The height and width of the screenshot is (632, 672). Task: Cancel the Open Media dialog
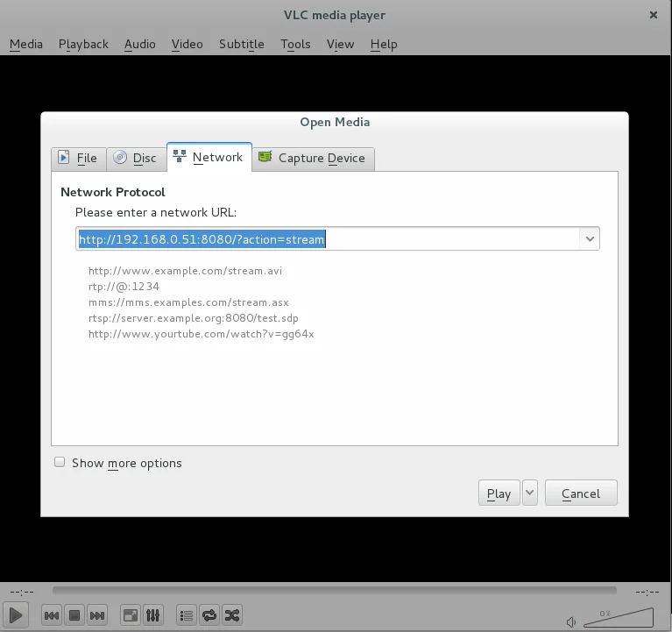point(581,493)
